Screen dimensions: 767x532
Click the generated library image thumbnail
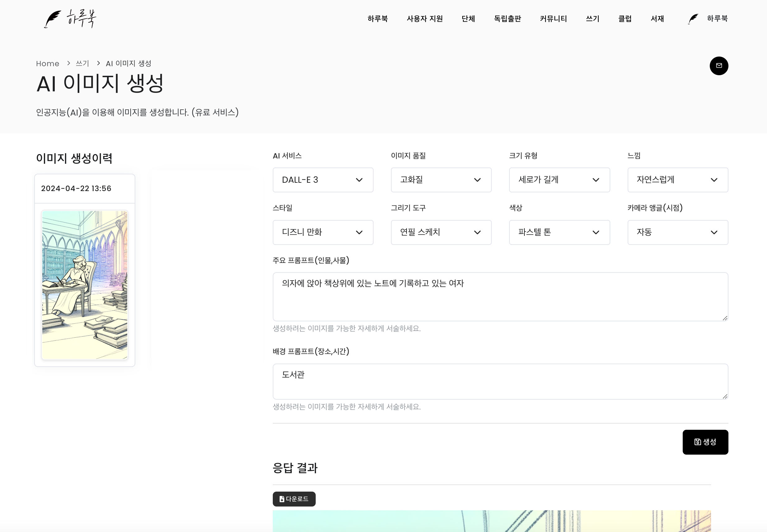[85, 285]
